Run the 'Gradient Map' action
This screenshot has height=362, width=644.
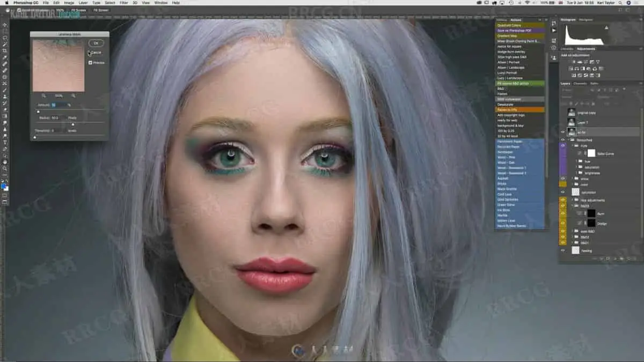point(519,36)
